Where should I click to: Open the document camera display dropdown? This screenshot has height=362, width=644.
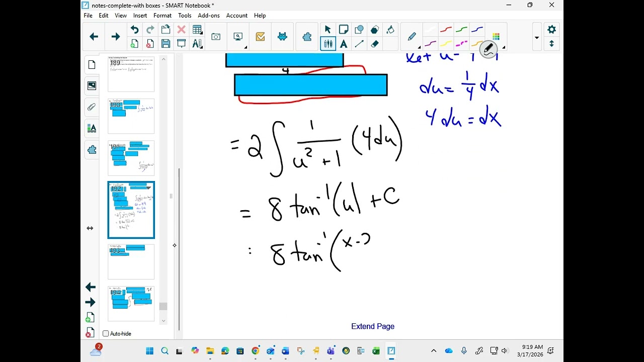tap(238, 37)
